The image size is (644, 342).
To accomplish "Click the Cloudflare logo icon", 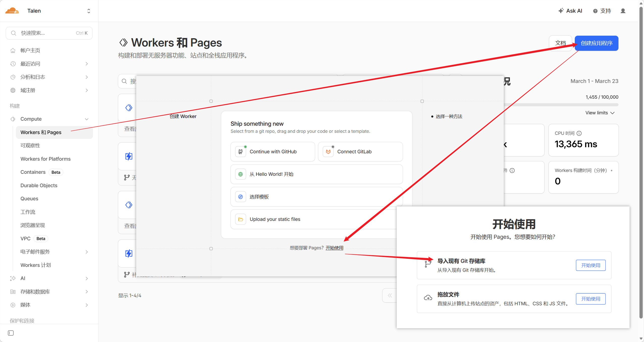I will click(12, 11).
